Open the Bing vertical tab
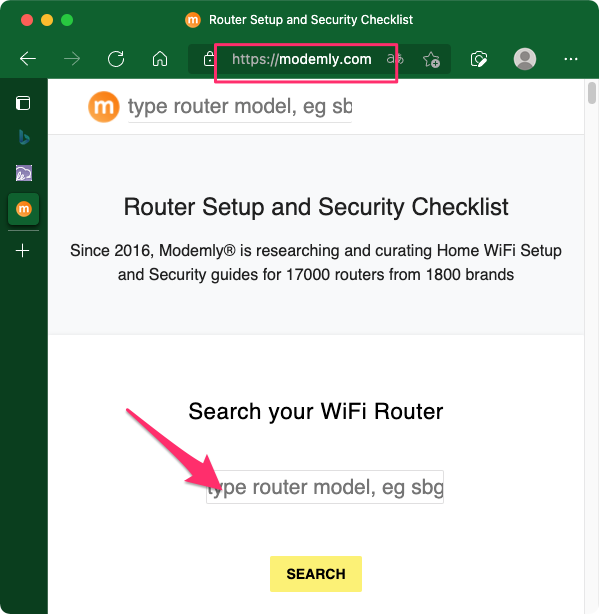This screenshot has width=599, height=614. [x=23, y=137]
